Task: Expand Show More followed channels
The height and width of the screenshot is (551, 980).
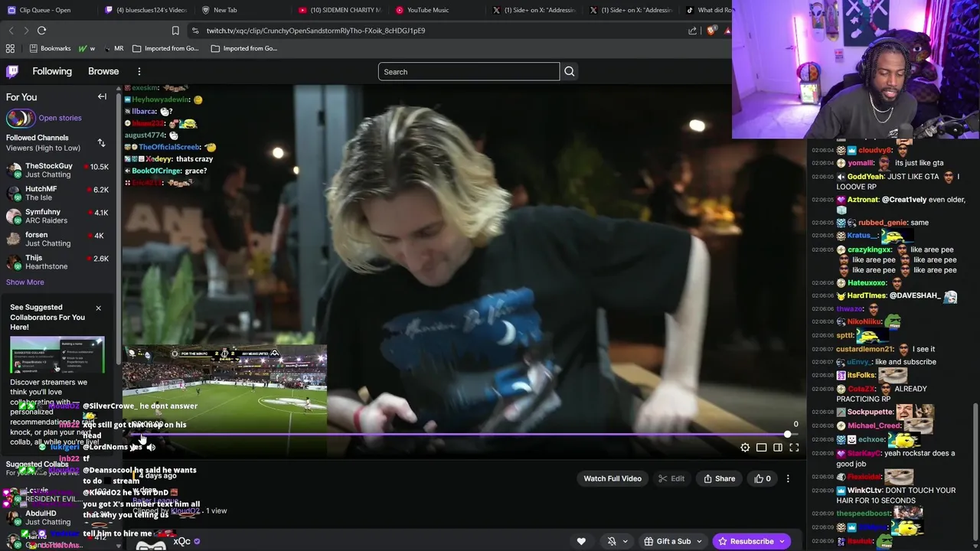Action: 25,282
